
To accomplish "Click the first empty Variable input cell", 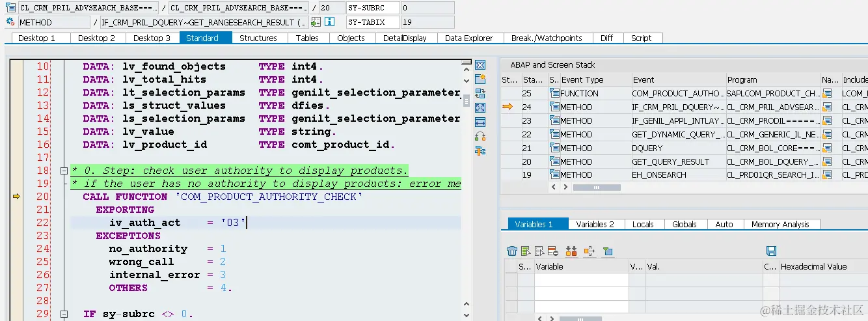I will pyautogui.click(x=581, y=279).
